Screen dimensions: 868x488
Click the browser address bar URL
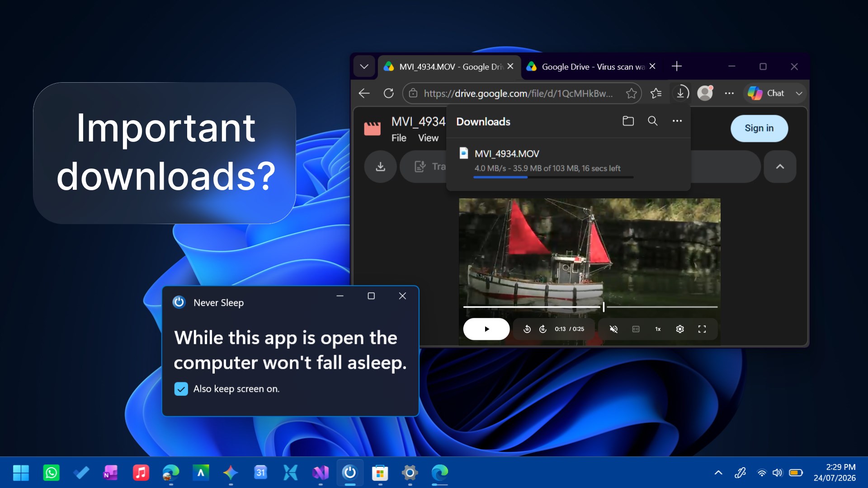pos(518,94)
